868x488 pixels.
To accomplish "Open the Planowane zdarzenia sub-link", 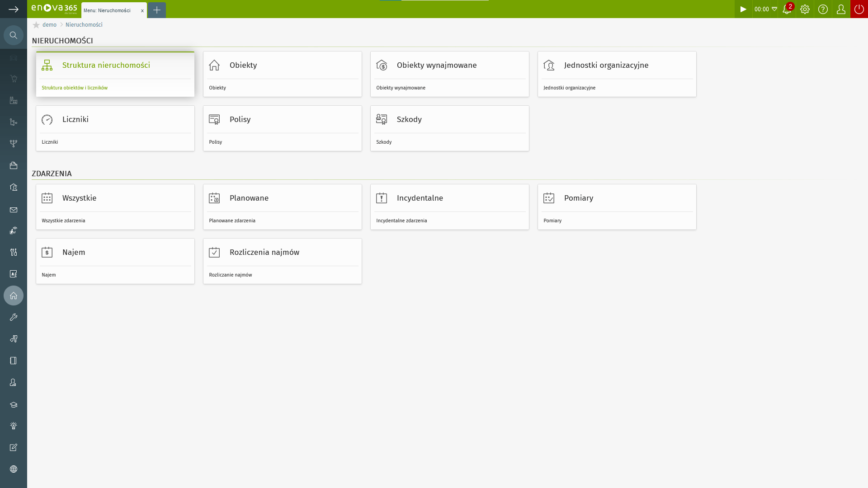I will (232, 221).
